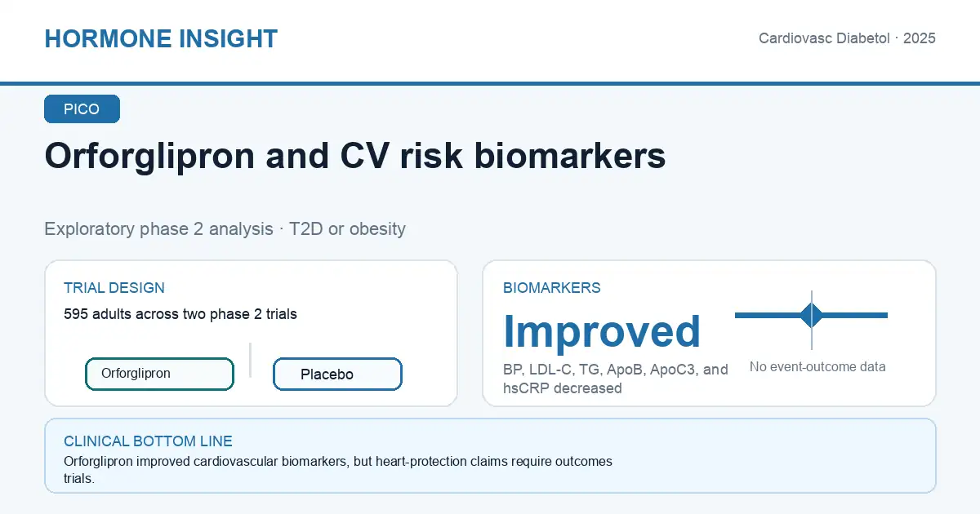Click the Placebo arm pill

coord(337,374)
